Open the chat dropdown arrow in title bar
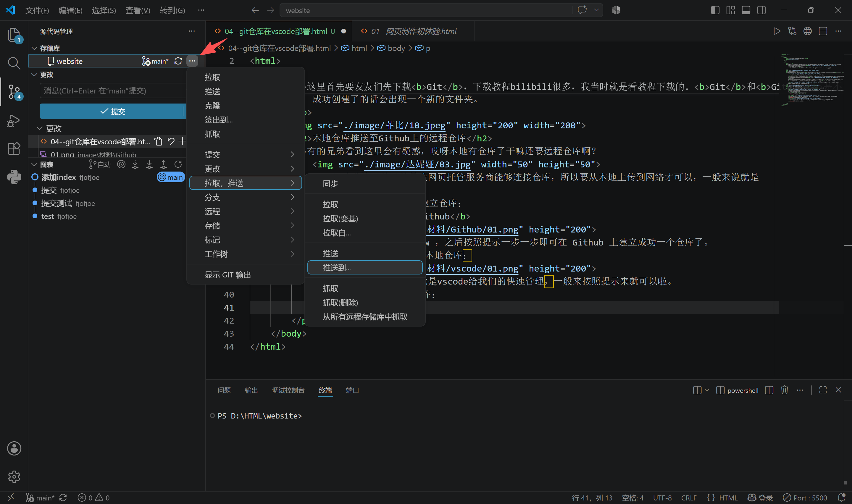This screenshot has height=504, width=852. [596, 10]
